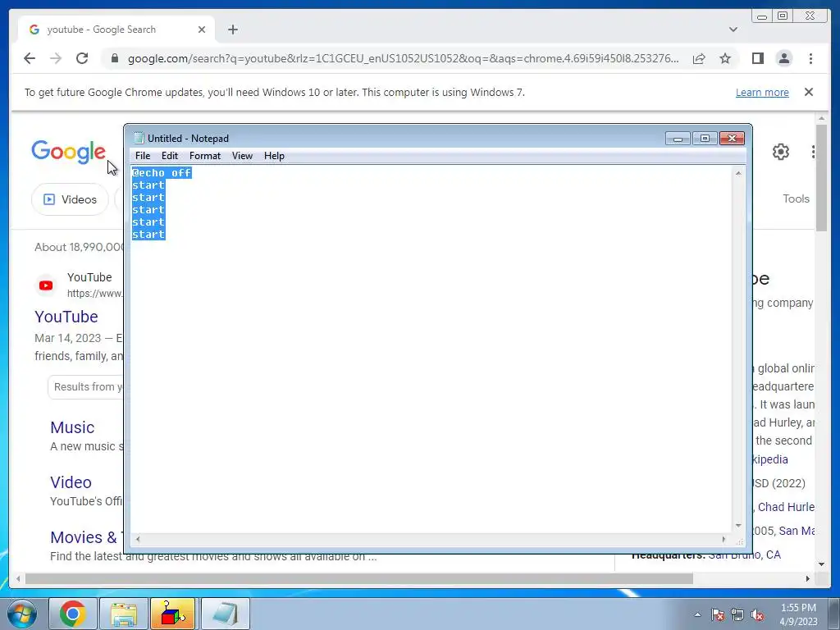Click Chrome address bar URL field
This screenshot has width=840, height=630.
[x=404, y=58]
